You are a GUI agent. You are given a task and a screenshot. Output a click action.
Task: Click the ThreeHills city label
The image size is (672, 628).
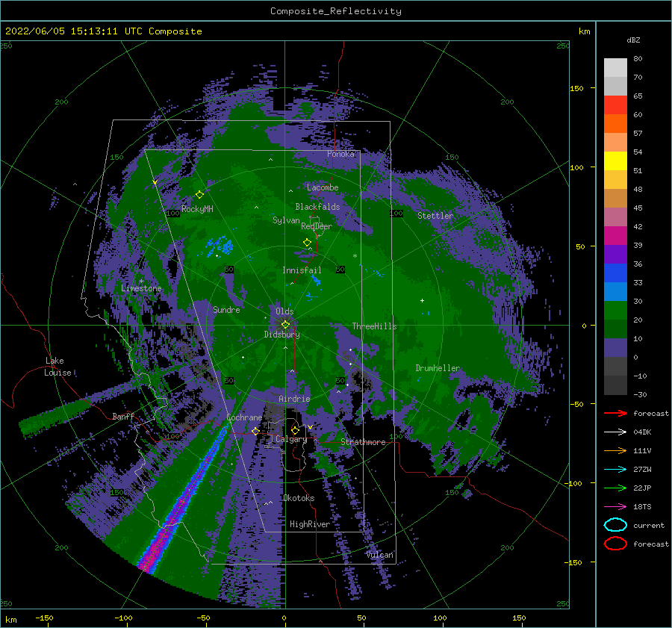coord(374,326)
